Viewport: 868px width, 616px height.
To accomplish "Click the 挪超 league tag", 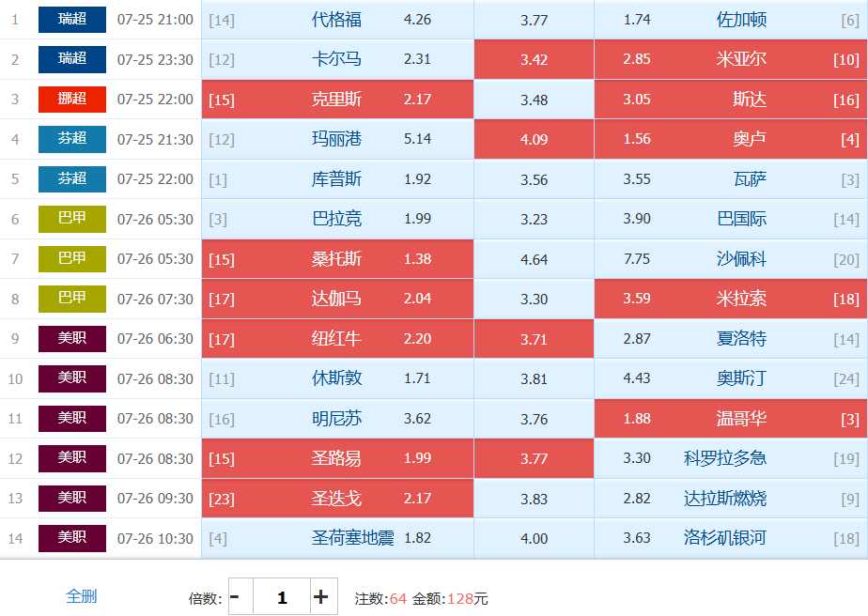I will (x=72, y=100).
